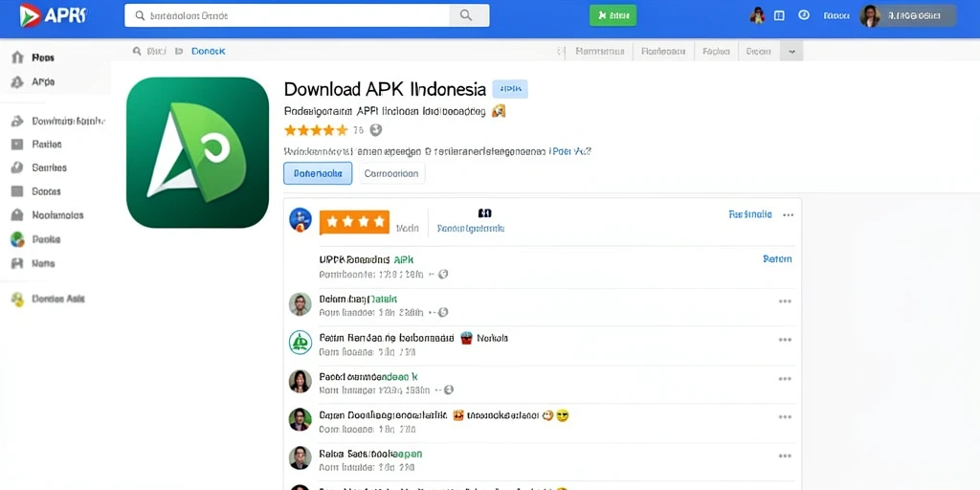
Task: Click the large green app icon thumbnail
Action: pyautogui.click(x=197, y=152)
